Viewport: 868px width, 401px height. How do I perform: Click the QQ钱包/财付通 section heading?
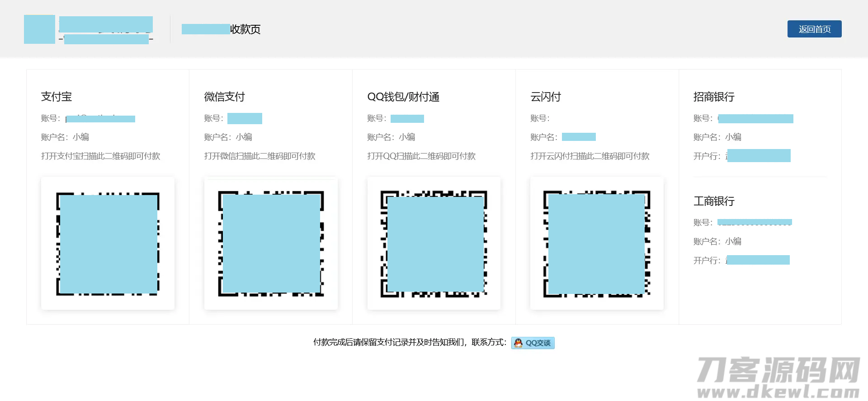pos(403,97)
